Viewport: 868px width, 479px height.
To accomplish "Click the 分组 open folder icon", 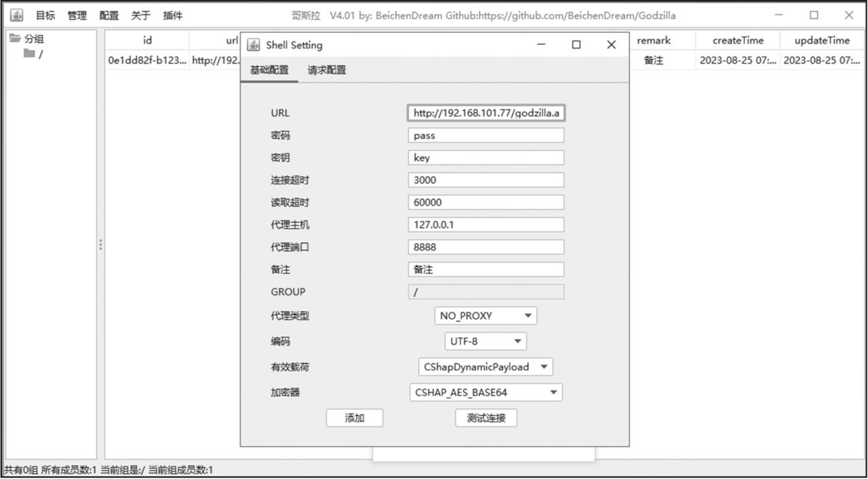I will pos(15,39).
